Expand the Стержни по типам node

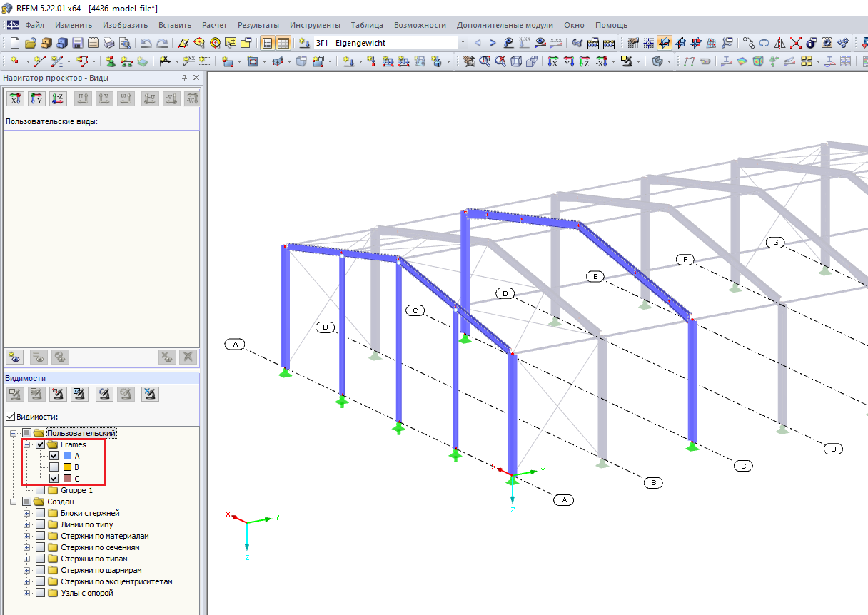click(x=27, y=559)
